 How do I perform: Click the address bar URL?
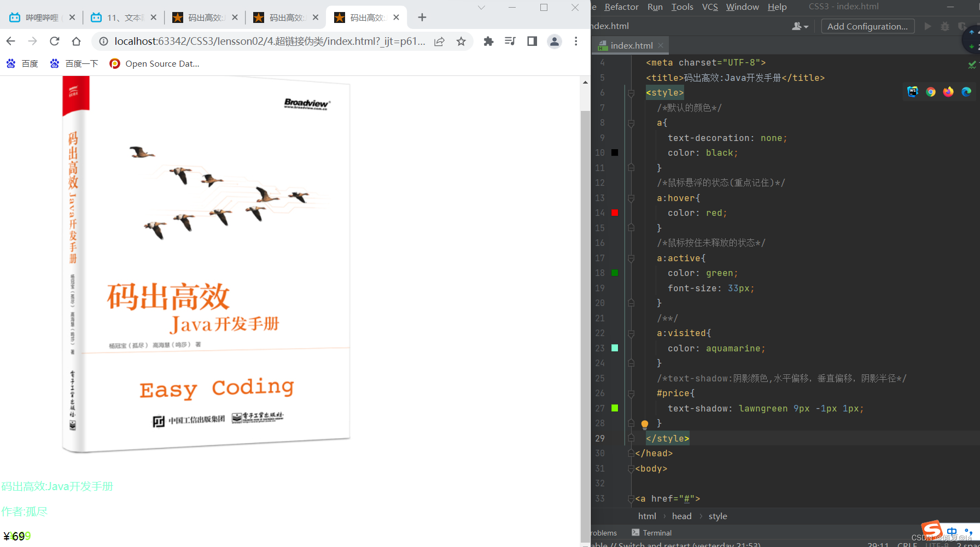pos(269,42)
